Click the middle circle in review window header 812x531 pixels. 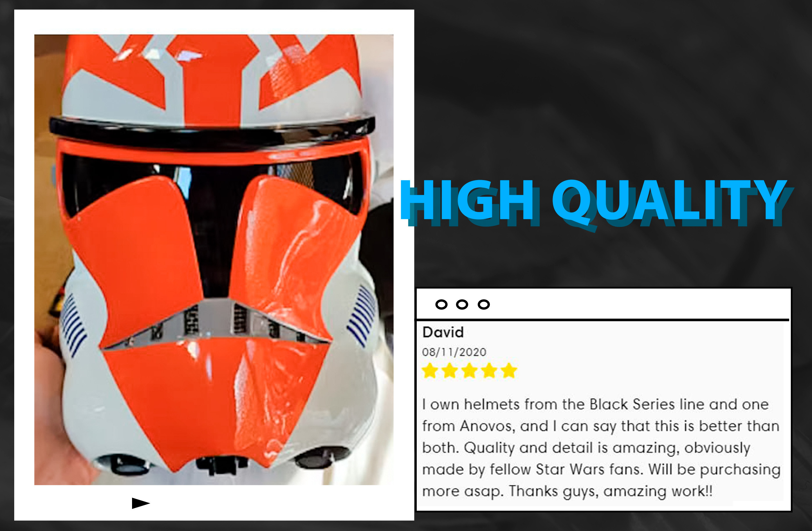click(x=462, y=304)
